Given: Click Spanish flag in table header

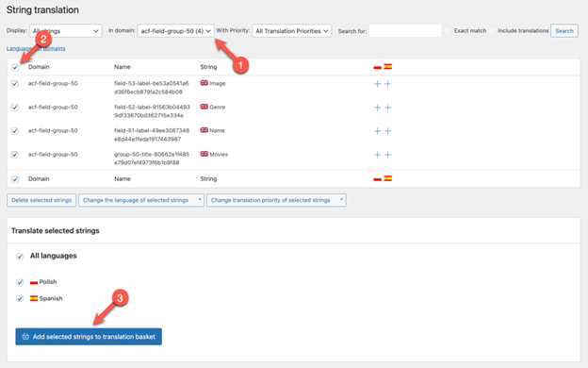Looking at the screenshot, I should coord(387,66).
